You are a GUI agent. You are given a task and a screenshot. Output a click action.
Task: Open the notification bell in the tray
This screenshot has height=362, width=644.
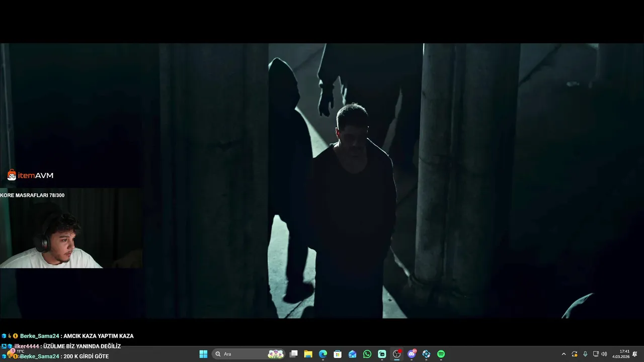click(635, 354)
